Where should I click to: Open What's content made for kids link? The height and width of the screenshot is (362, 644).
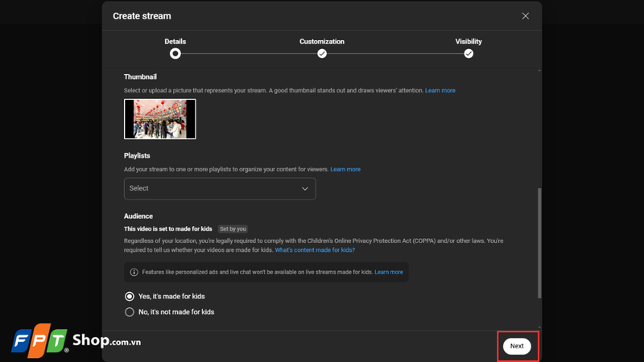315,250
